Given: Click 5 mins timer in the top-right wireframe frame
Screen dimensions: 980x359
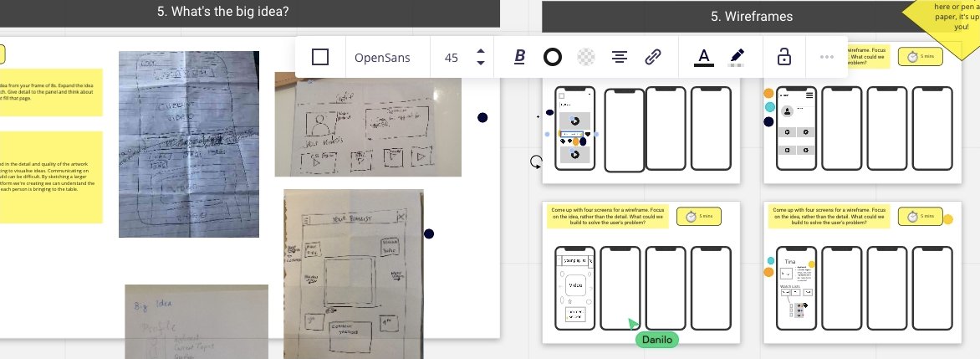Looking at the screenshot, I should click(920, 56).
